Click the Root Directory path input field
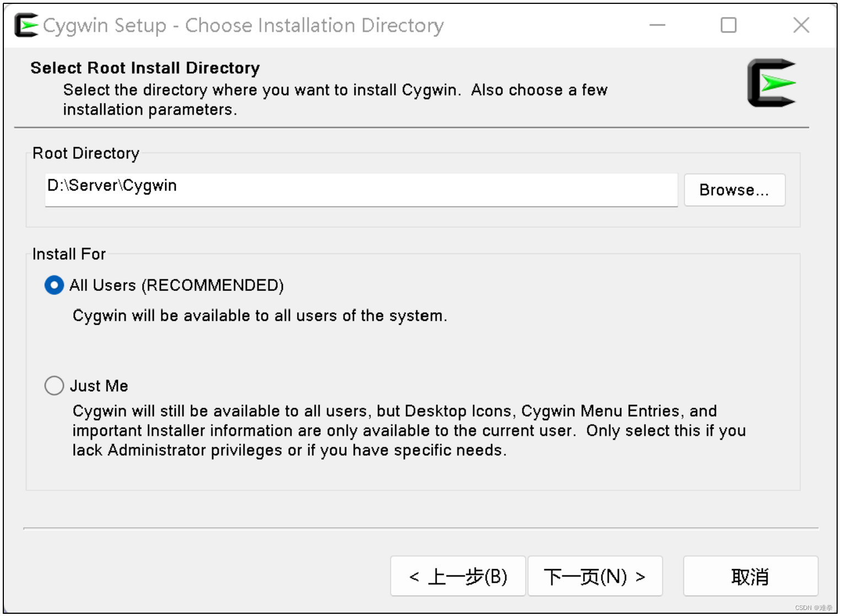 [361, 190]
